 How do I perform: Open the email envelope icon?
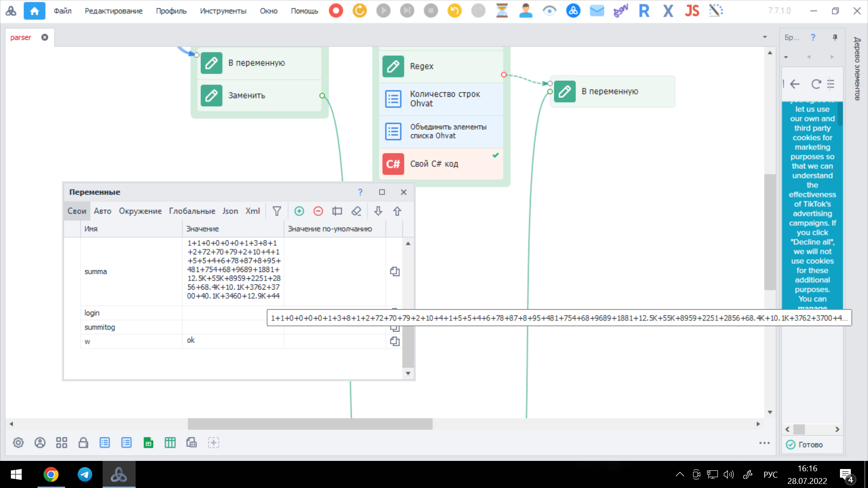(x=597, y=10)
